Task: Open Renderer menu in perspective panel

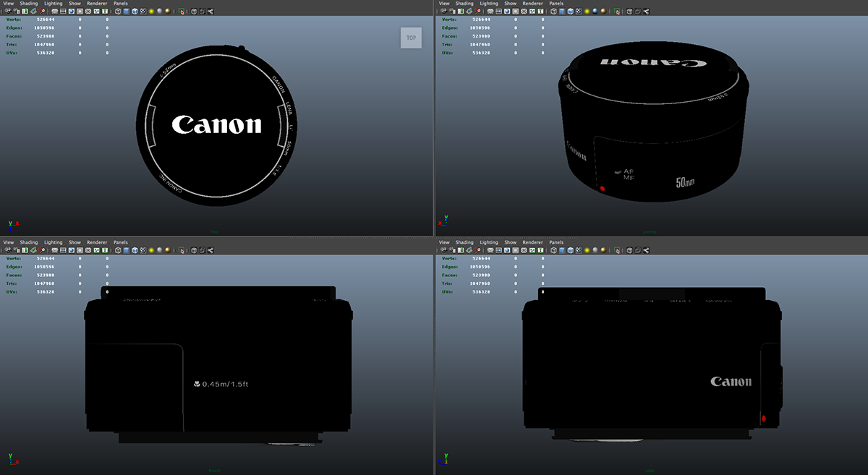Action: point(533,3)
